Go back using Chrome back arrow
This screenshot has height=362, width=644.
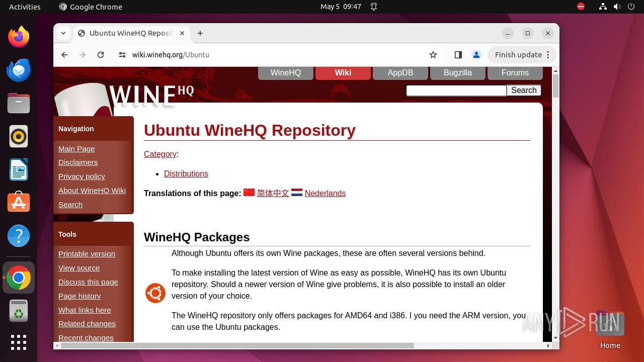point(64,55)
